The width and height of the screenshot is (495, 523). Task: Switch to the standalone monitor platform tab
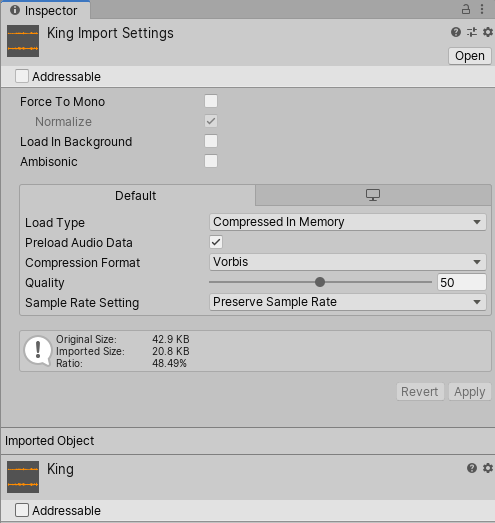373,195
